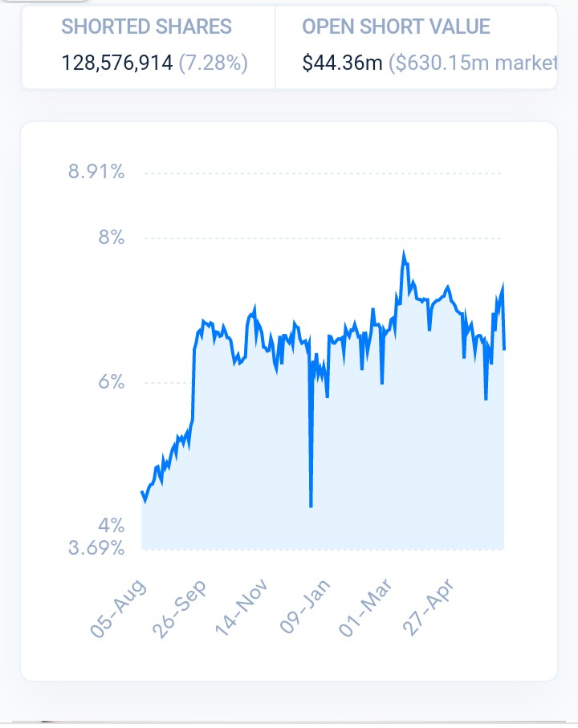Image resolution: width=578 pixels, height=728 pixels.
Task: Click the OPEN SHORT VALUE heading
Action: 396,26
